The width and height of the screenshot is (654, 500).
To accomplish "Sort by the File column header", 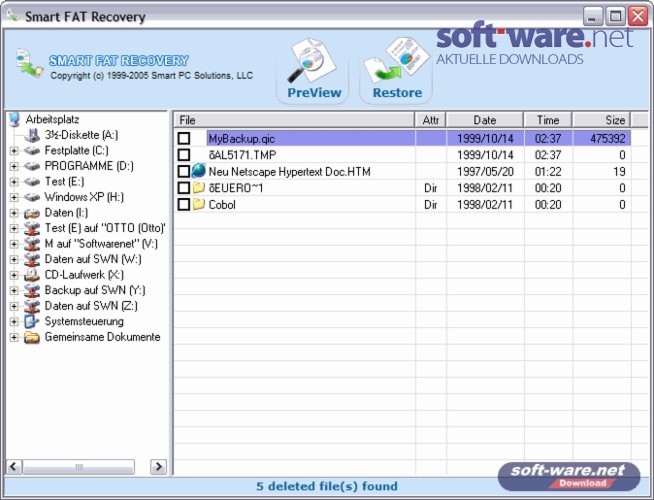I will [294, 120].
